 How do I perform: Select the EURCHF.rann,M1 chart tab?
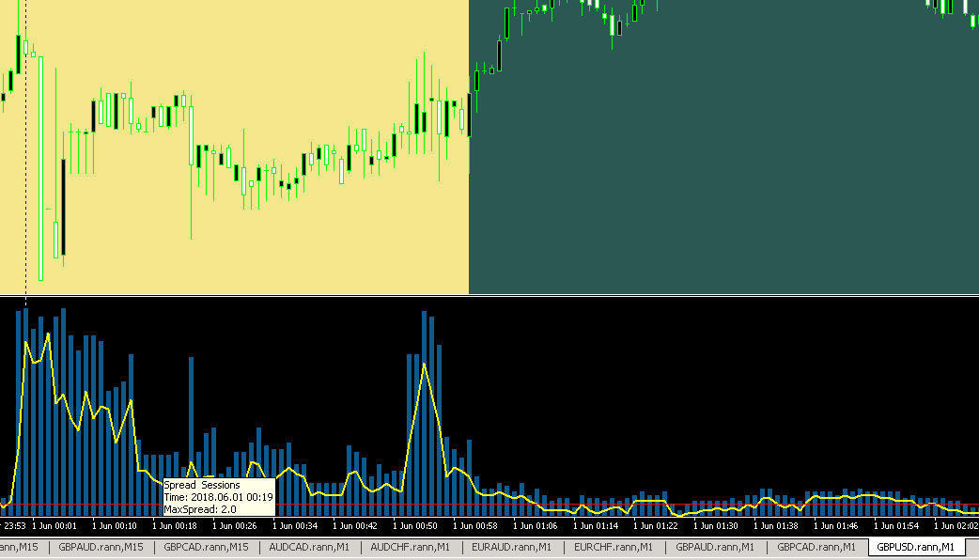coord(614,547)
